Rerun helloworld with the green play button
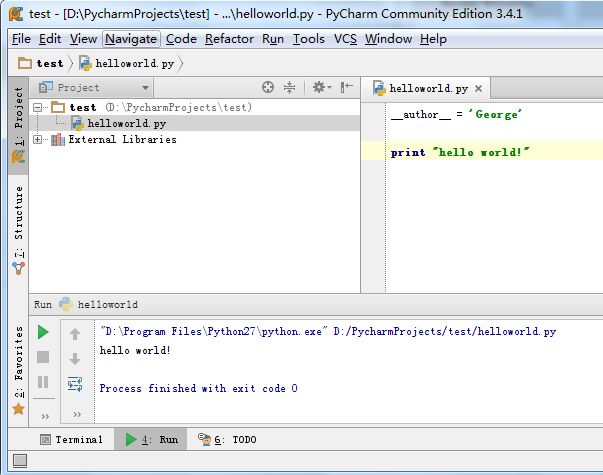 (x=43, y=332)
